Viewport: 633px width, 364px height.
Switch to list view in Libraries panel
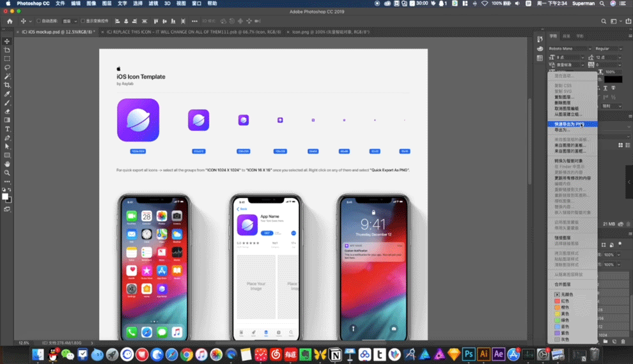pyautogui.click(x=628, y=145)
